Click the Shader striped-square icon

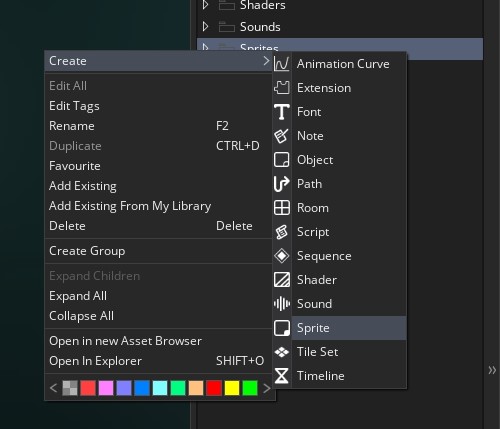coord(282,280)
